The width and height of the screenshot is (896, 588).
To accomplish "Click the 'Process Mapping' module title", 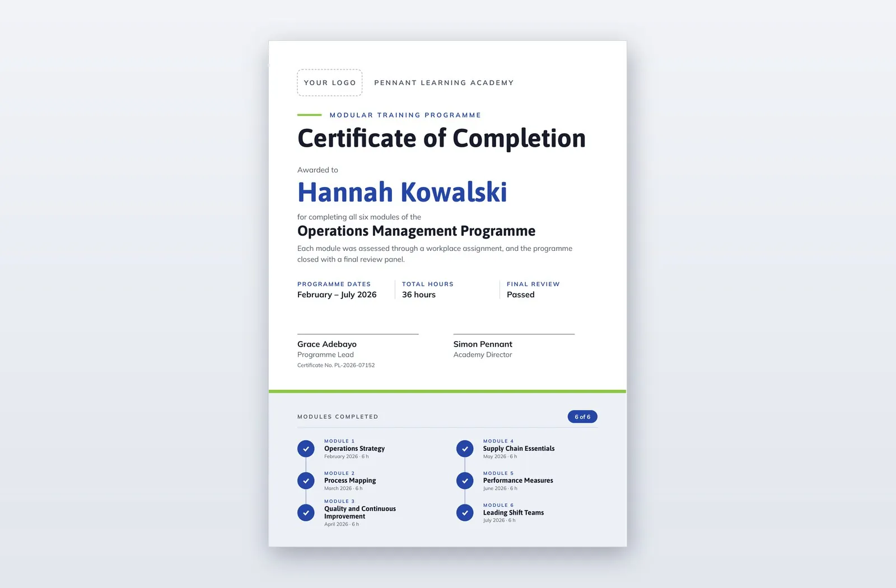I will pos(350,480).
